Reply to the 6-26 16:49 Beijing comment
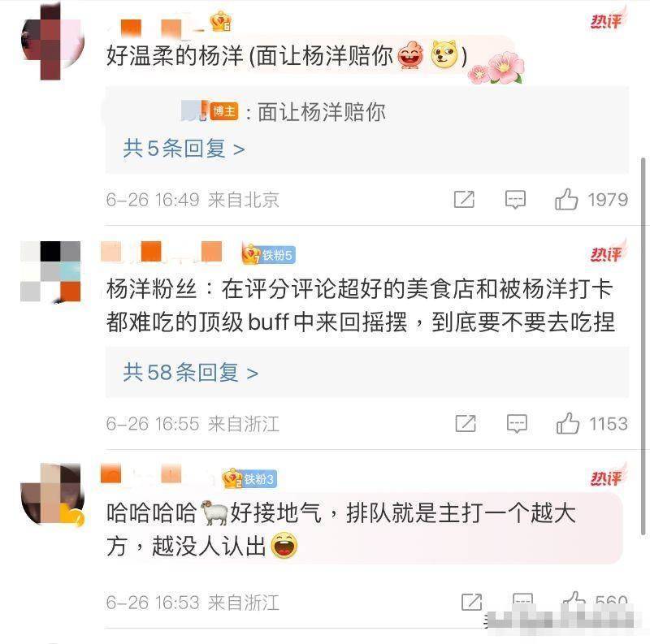 point(515,199)
